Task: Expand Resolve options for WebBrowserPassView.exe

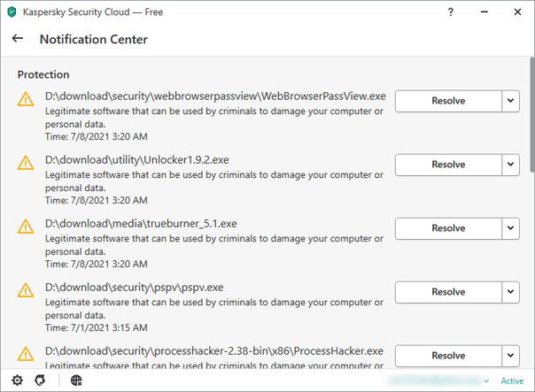Action: [511, 101]
